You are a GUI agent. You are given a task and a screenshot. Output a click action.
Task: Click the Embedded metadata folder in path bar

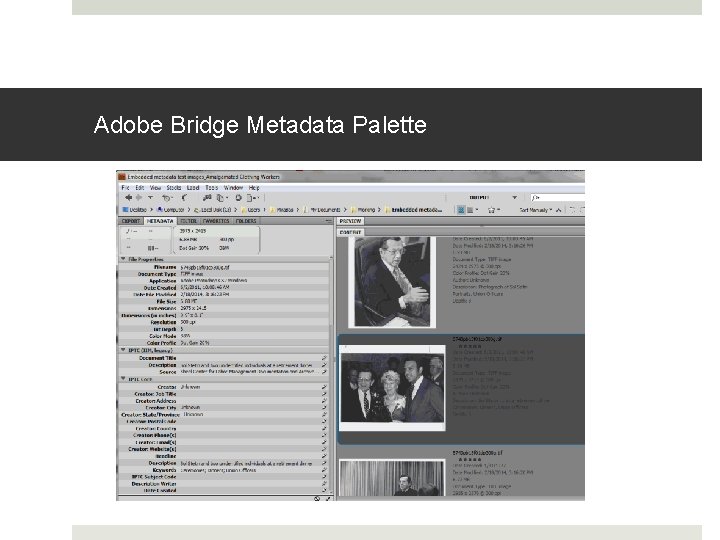(x=414, y=210)
